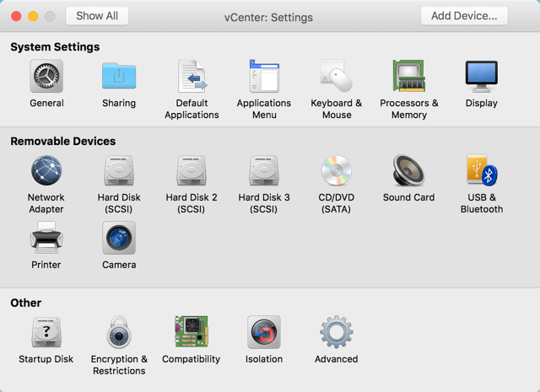The width and height of the screenshot is (540, 392).
Task: Open the Camera device settings
Action: [x=119, y=239]
